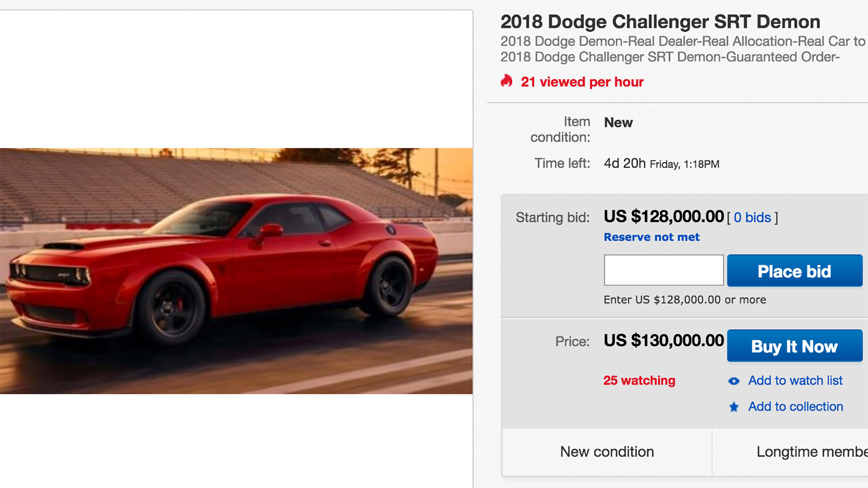This screenshot has height=488, width=868.
Task: Click the Add to watch list link
Action: [x=795, y=380]
